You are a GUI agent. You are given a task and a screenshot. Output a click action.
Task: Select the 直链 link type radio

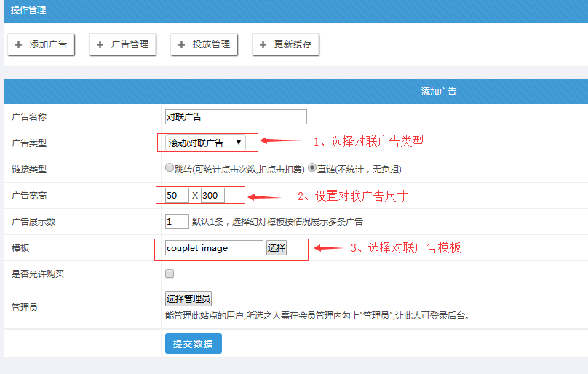(x=312, y=167)
